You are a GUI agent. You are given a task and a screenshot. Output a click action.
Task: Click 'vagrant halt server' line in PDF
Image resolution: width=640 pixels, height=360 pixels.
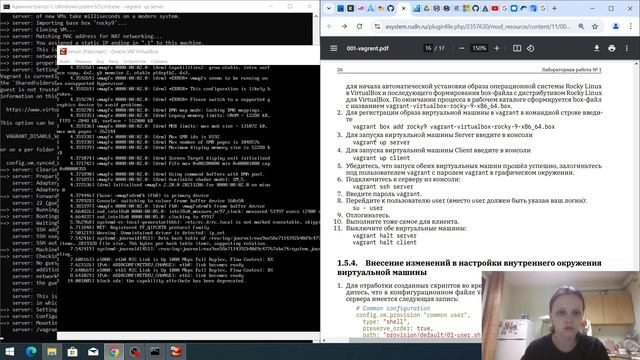(x=384, y=236)
